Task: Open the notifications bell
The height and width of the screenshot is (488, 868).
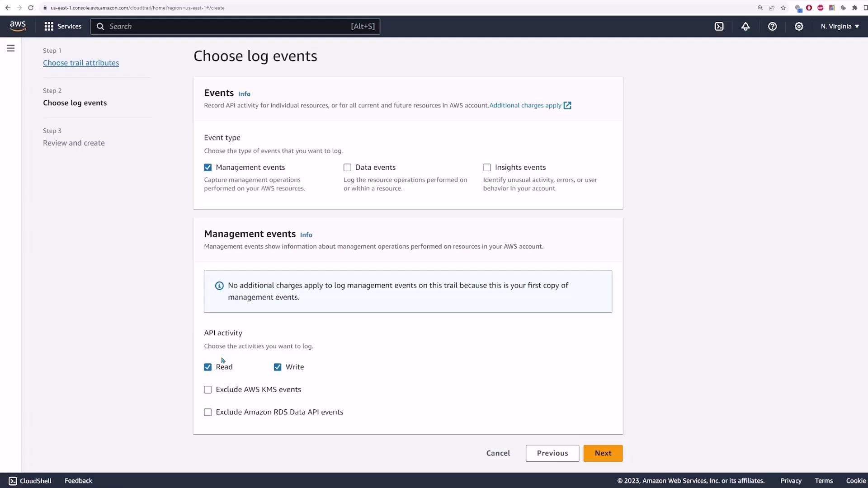Action: click(x=745, y=26)
